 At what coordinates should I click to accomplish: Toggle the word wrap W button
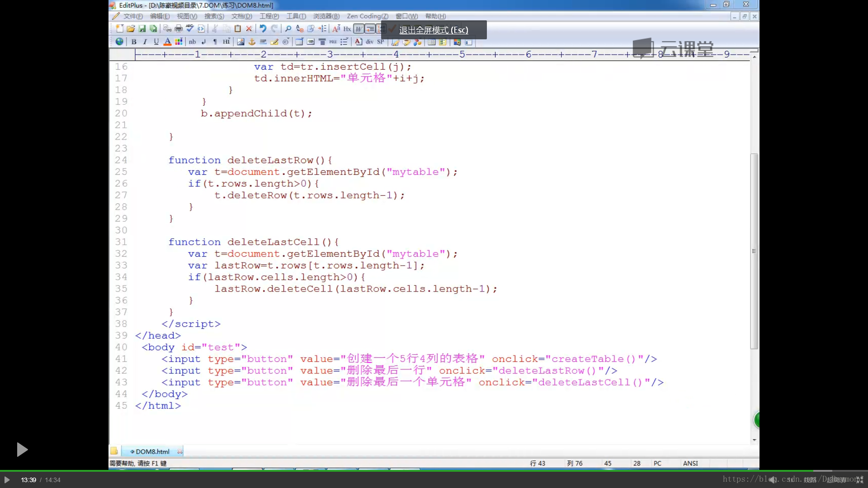pyautogui.click(x=359, y=29)
